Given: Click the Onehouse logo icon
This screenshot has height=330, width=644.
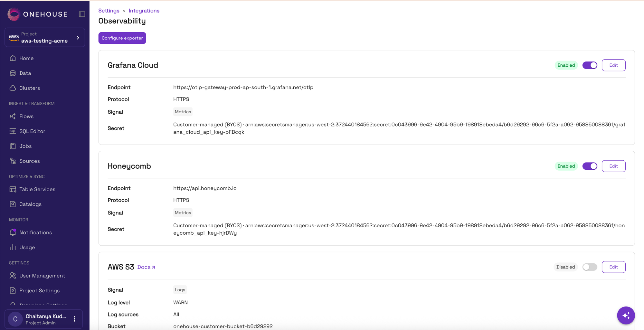Looking at the screenshot, I should [x=14, y=14].
